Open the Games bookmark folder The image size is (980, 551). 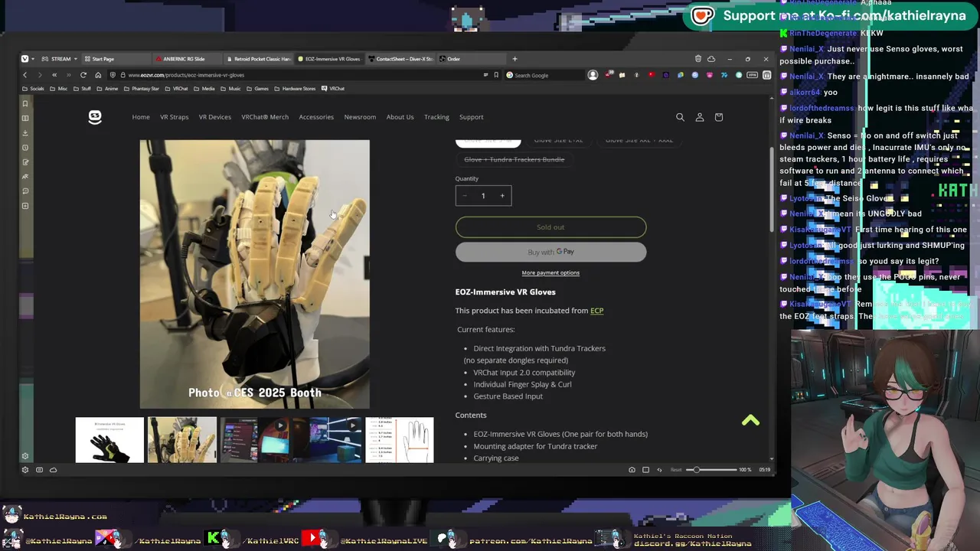(x=258, y=89)
